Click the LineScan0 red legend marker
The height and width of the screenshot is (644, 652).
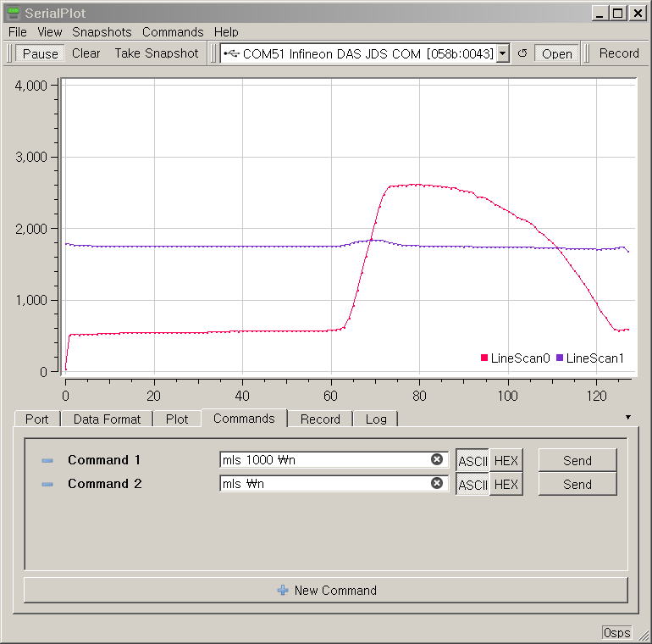point(484,358)
